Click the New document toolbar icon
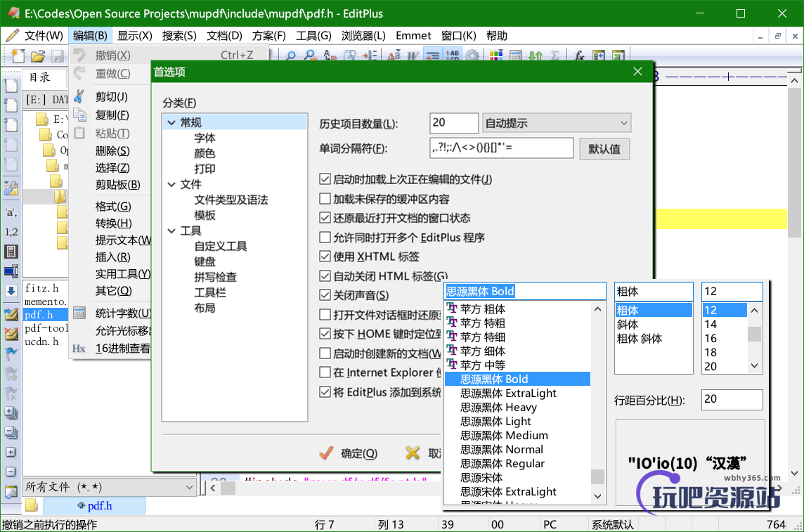This screenshot has width=804, height=532. pos(18,56)
